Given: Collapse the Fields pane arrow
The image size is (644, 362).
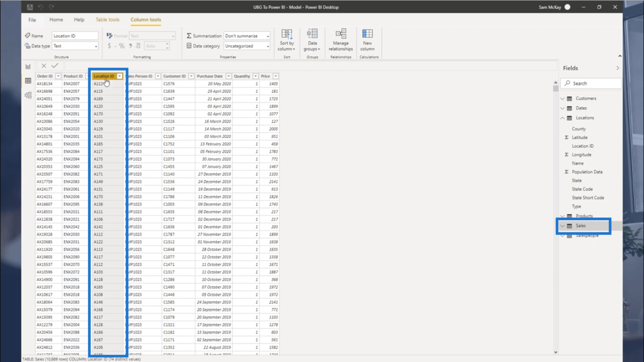Looking at the screenshot, I should 618,68.
